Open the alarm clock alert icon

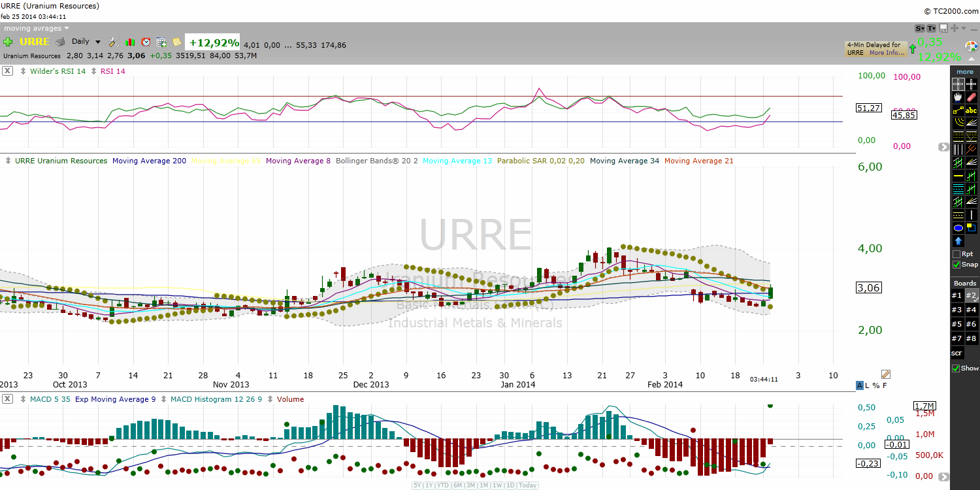pos(146,42)
